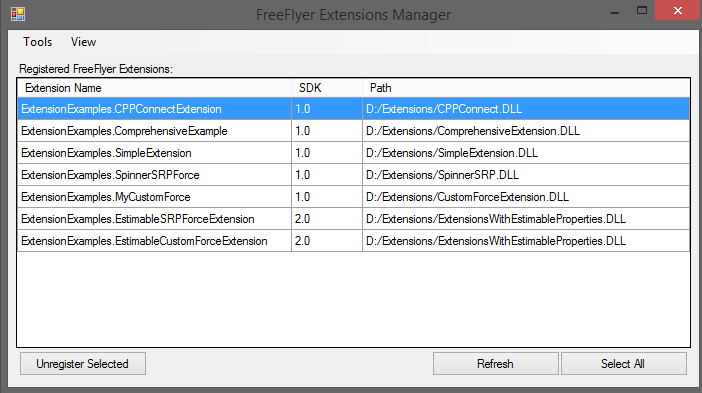This screenshot has height=393, width=702.
Task: Click SDK 1.0 cell of SimpleExtension row
Action: pyautogui.click(x=327, y=153)
